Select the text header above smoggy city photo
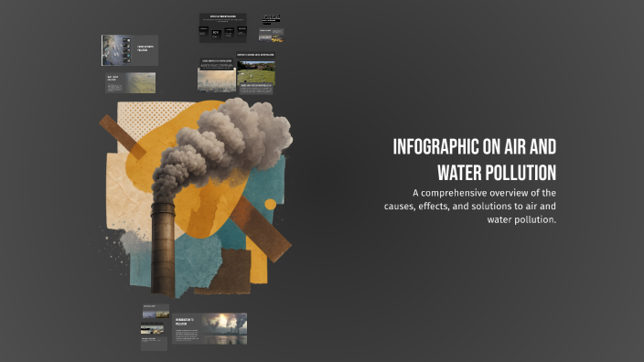Viewport: 644px width, 362px height. [217, 63]
